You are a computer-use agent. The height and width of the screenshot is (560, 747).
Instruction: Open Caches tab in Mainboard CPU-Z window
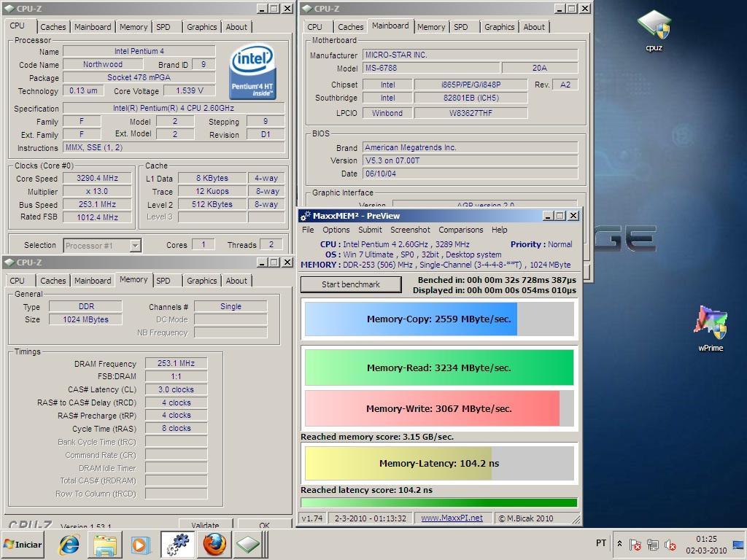click(x=351, y=27)
